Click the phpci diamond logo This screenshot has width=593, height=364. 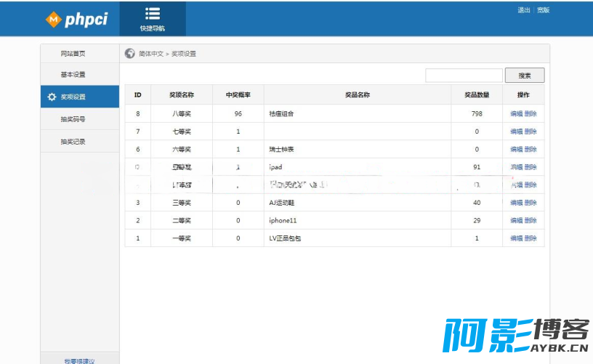(53, 20)
